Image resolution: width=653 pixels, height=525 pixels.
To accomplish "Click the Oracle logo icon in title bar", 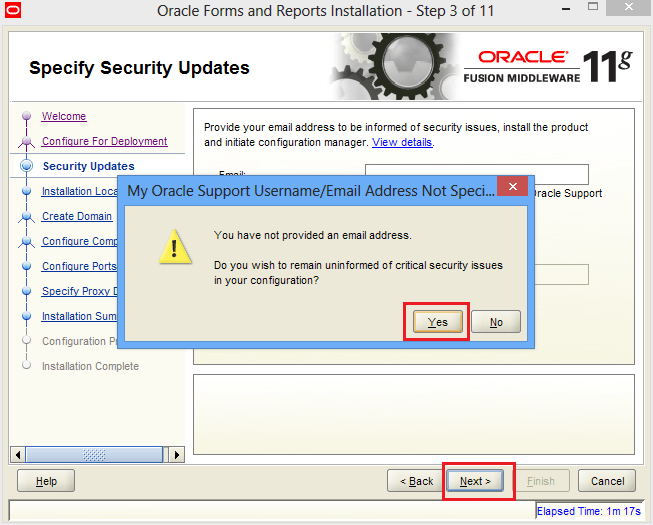I will [x=12, y=10].
